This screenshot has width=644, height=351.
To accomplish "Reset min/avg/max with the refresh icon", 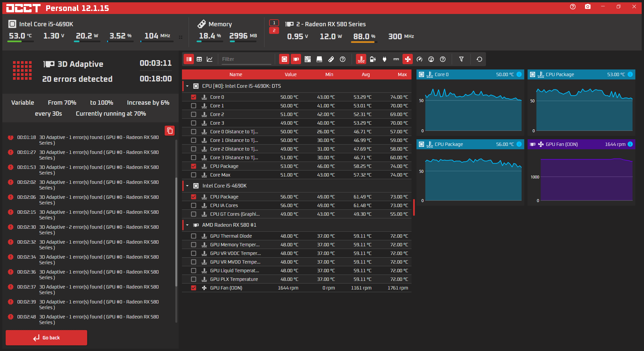I will pos(479,59).
